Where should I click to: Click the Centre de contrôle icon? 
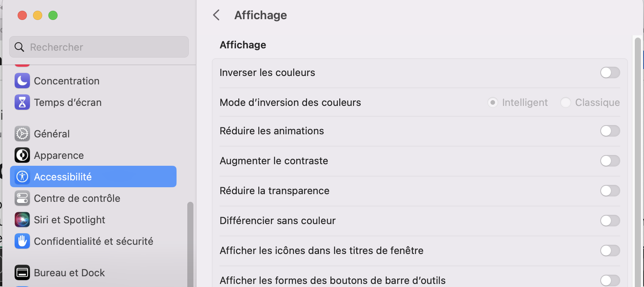pos(22,198)
